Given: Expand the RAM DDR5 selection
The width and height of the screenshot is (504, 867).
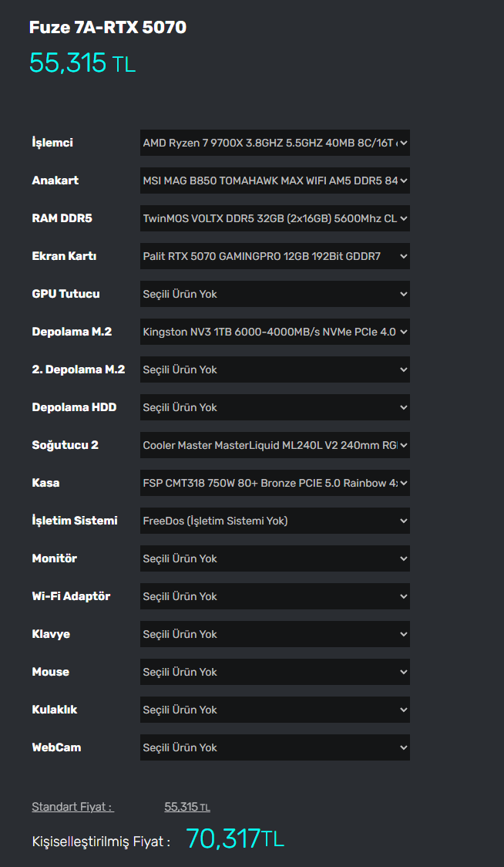Looking at the screenshot, I should [274, 218].
